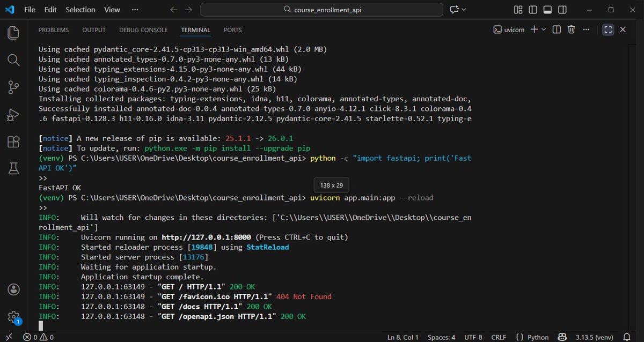This screenshot has height=342, width=644.
Task: Open the Run and Debug view
Action: pyautogui.click(x=13, y=114)
